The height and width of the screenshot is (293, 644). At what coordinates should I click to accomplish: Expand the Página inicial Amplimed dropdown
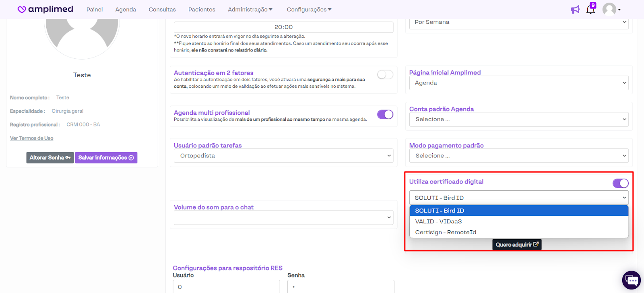coord(518,83)
